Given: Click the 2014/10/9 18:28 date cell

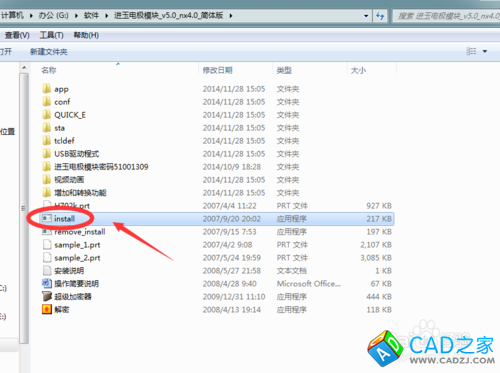Looking at the screenshot, I should pyautogui.click(x=232, y=167).
